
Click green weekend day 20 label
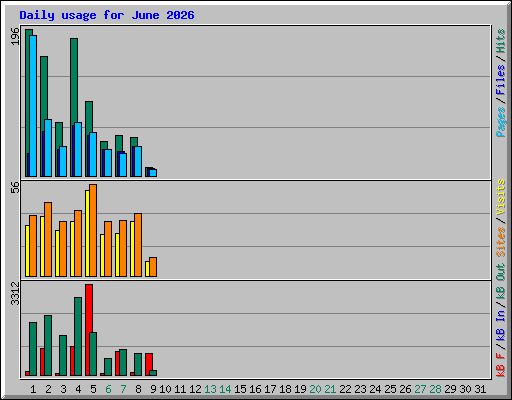[315, 389]
